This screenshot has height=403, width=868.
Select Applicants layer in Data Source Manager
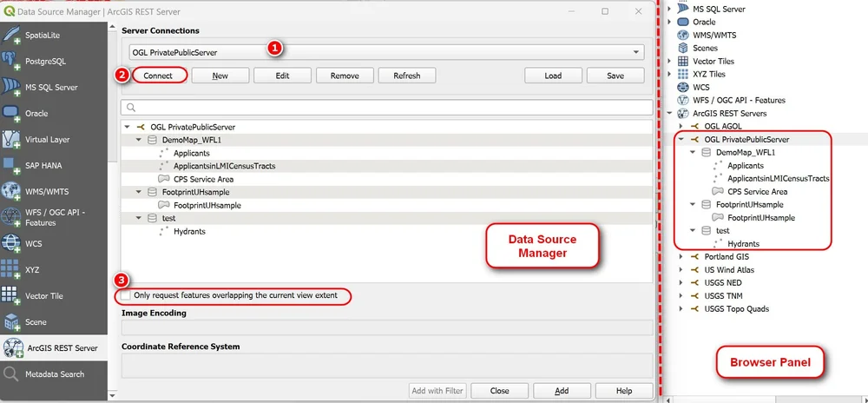(x=192, y=153)
